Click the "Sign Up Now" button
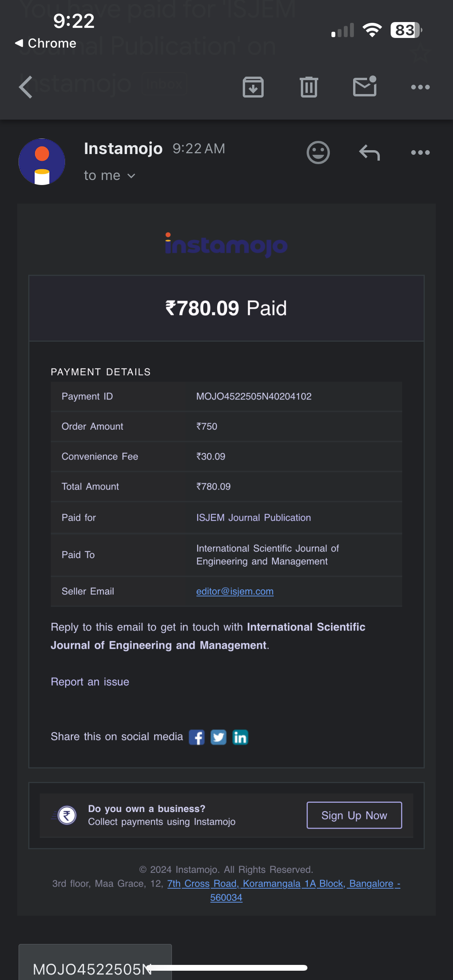The height and width of the screenshot is (980, 453). pyautogui.click(x=354, y=815)
